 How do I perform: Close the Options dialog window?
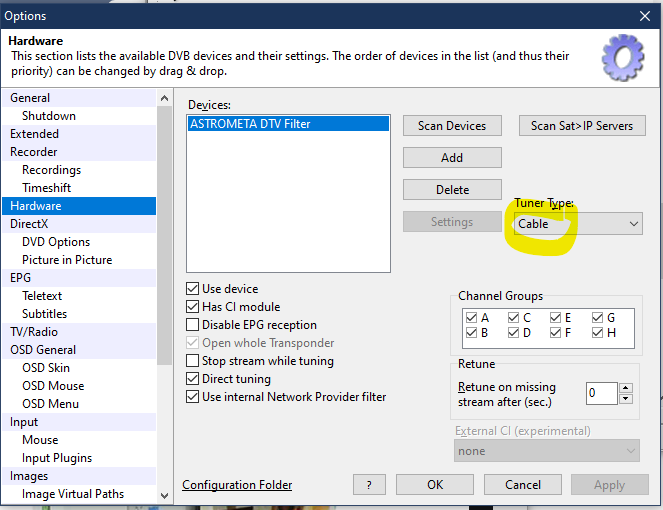(x=645, y=15)
